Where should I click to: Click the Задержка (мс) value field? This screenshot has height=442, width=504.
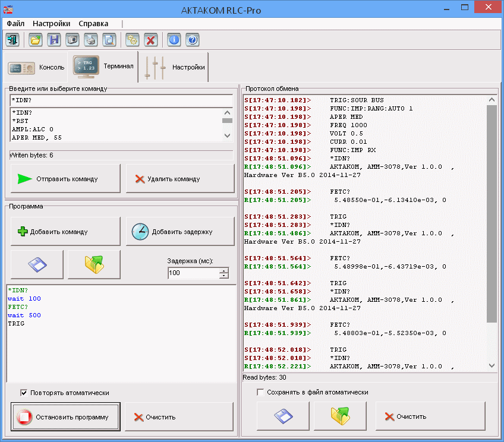[x=194, y=273]
